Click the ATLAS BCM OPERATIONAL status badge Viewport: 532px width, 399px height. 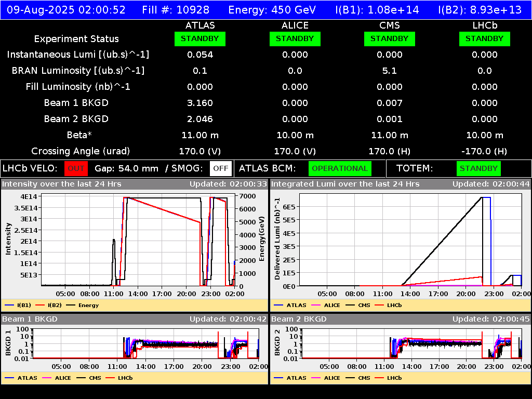pos(340,168)
